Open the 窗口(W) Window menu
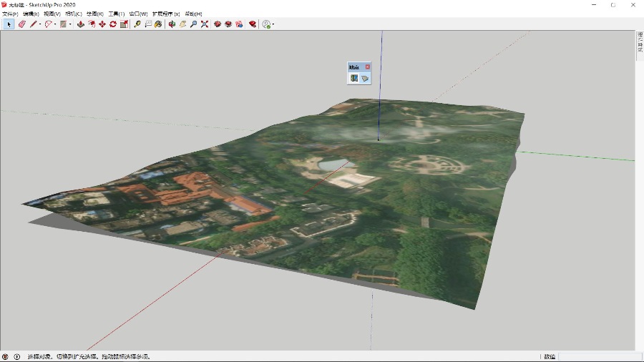Viewport: 644px width, 362px height. tap(138, 14)
